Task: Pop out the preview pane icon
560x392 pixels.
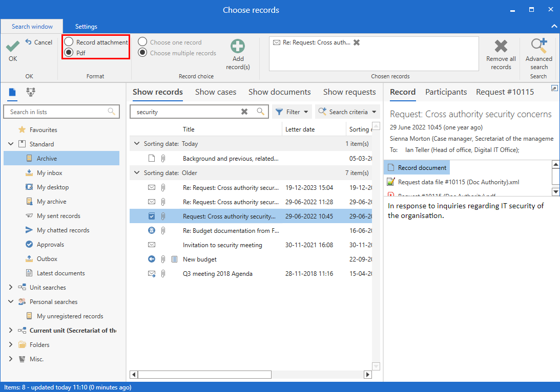Action: tap(554, 89)
